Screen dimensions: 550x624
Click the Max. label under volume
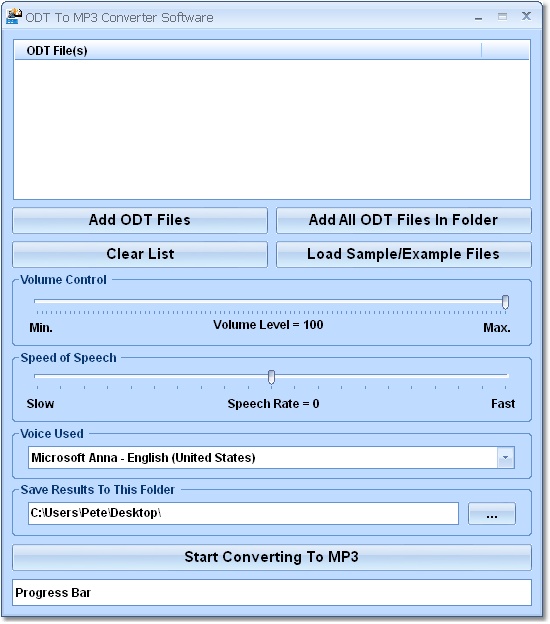497,328
